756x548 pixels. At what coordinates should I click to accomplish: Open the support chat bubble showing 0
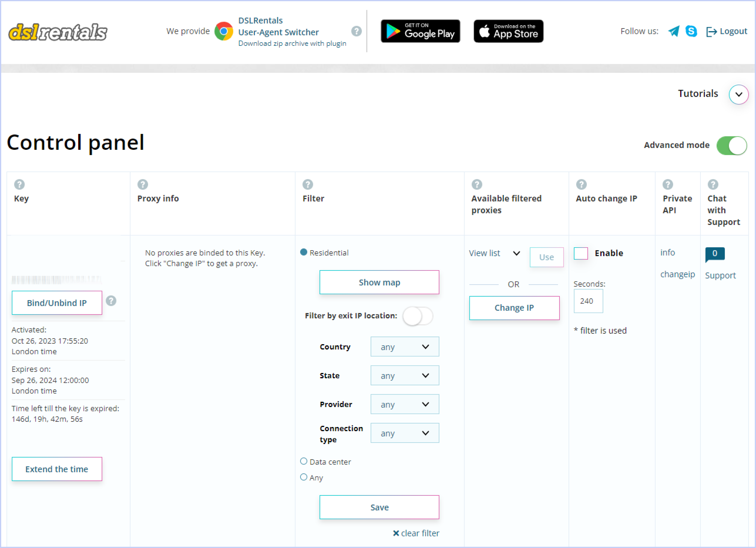[715, 254]
